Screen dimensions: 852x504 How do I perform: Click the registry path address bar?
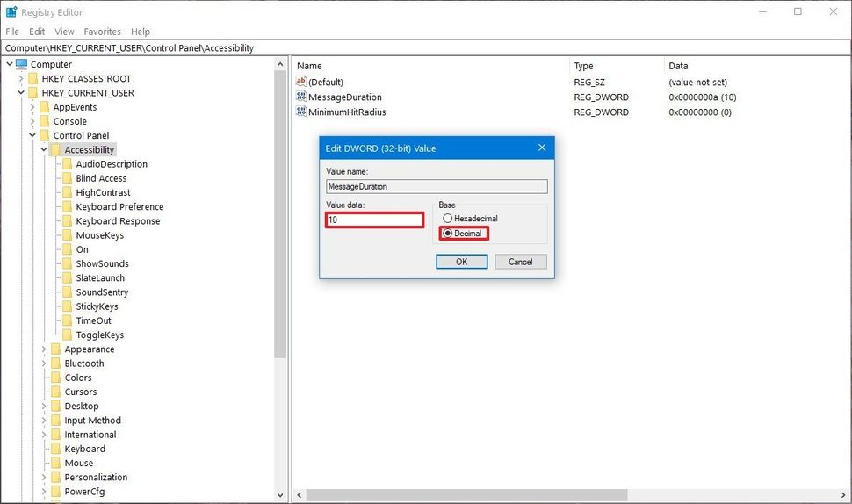(x=426, y=47)
